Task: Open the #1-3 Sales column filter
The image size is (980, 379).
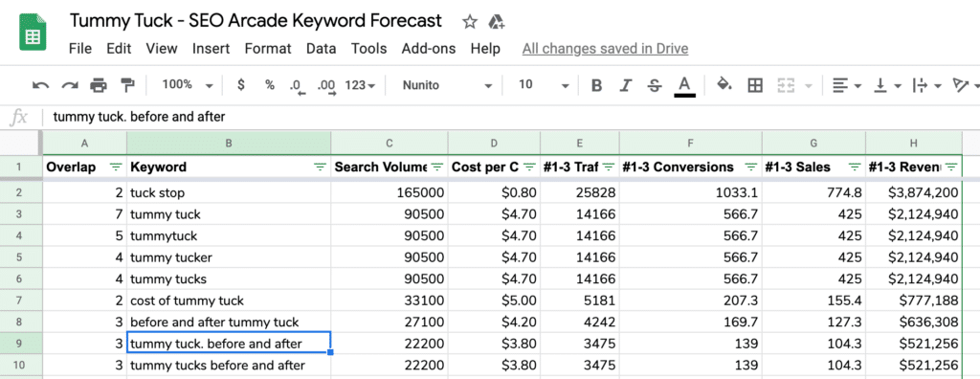Action: tap(855, 167)
